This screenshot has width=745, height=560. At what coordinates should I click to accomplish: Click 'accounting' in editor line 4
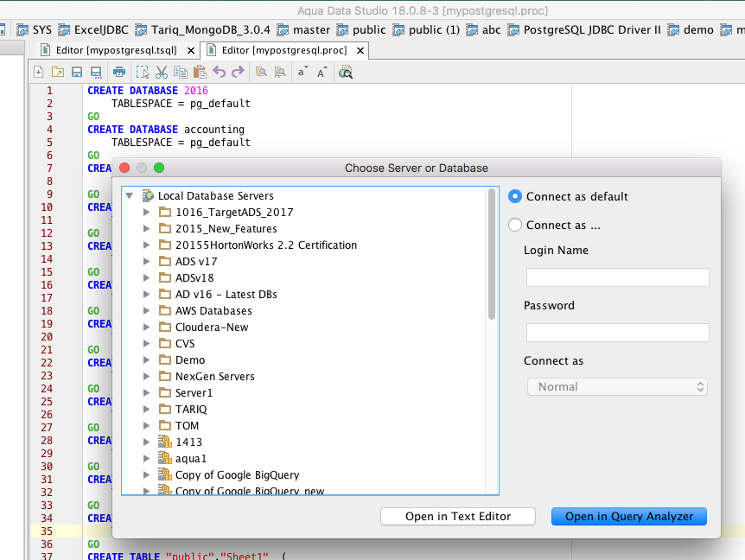coord(214,129)
